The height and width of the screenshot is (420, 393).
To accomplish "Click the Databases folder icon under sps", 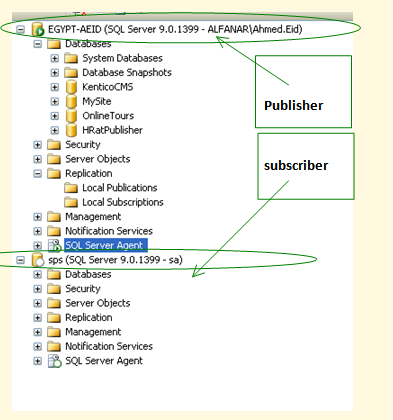I will coord(54,274).
